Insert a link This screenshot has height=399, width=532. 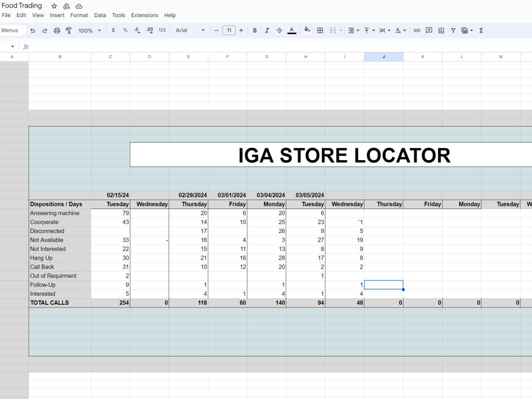(417, 30)
